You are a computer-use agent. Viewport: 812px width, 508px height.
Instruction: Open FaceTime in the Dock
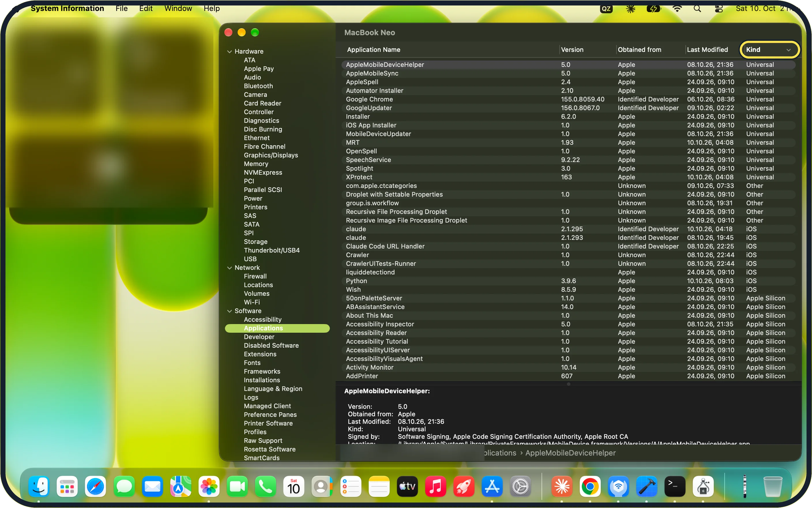pos(237,486)
